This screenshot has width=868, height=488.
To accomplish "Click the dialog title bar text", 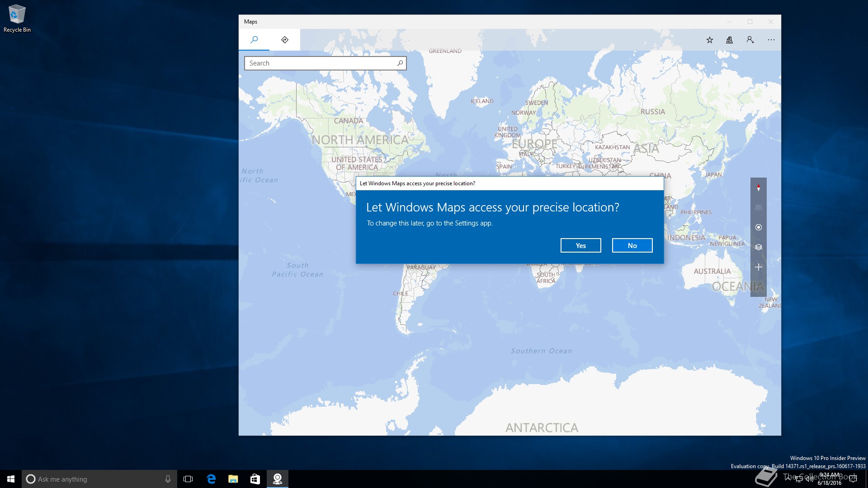I will pos(417,183).
